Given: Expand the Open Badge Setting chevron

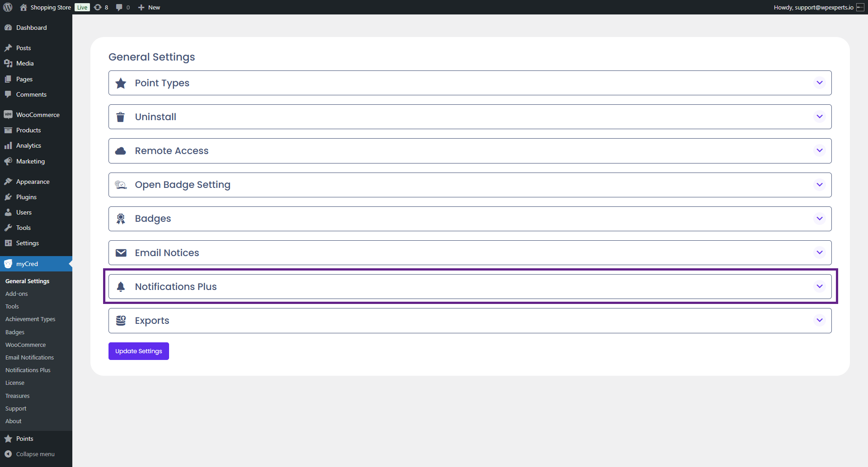Looking at the screenshot, I should (x=819, y=185).
